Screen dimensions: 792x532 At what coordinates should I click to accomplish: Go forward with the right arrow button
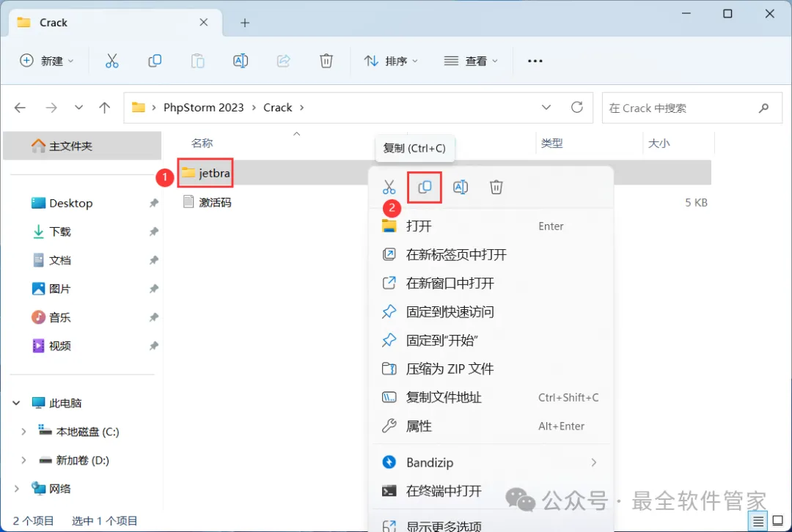coord(51,108)
